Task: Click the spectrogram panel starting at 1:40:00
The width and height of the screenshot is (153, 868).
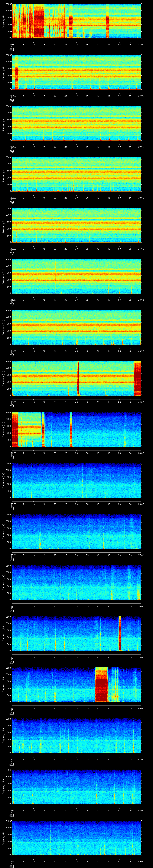Action: pos(77,736)
